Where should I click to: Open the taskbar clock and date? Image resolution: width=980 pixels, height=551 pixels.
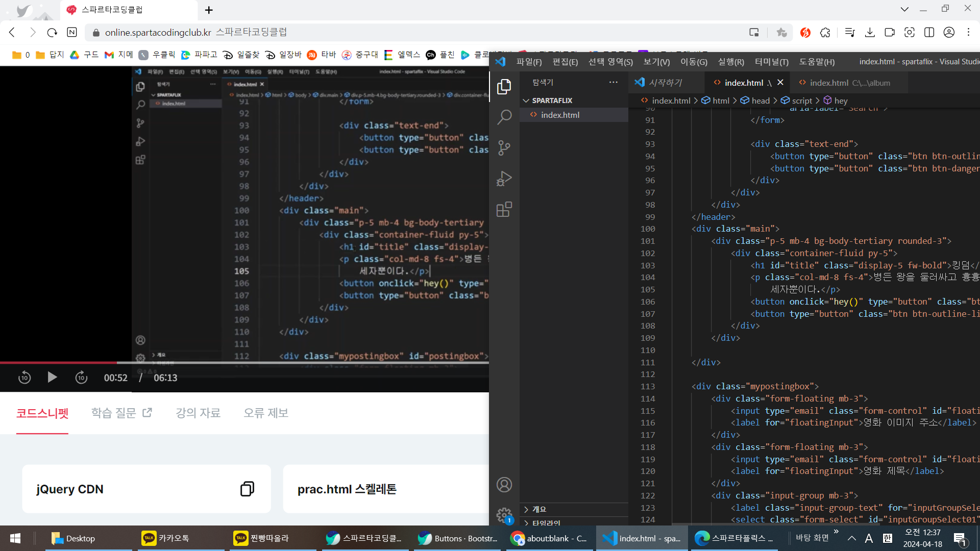[x=922, y=538]
